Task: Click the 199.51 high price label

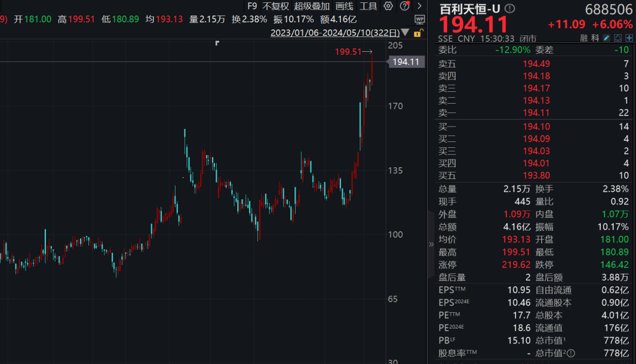Action: click(x=348, y=51)
